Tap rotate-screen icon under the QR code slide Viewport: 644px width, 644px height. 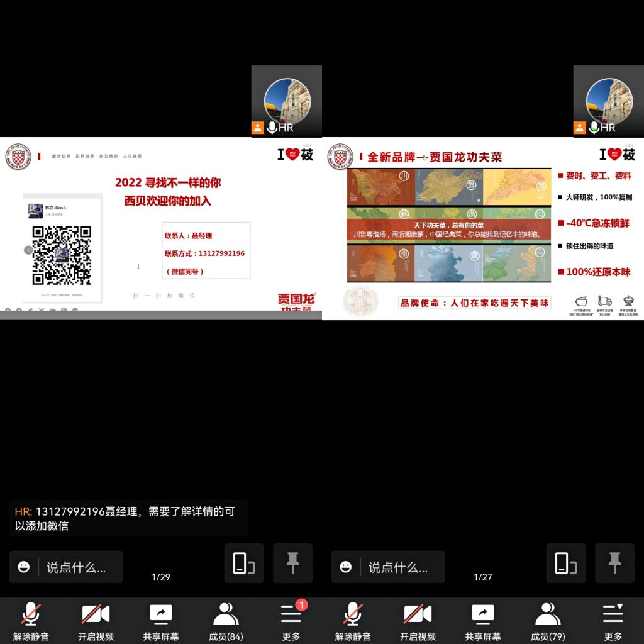pos(244,563)
